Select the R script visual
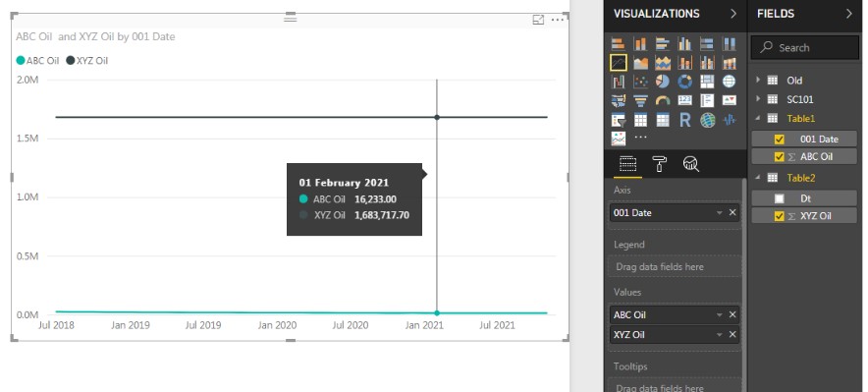This screenshot has height=392, width=868. click(684, 120)
